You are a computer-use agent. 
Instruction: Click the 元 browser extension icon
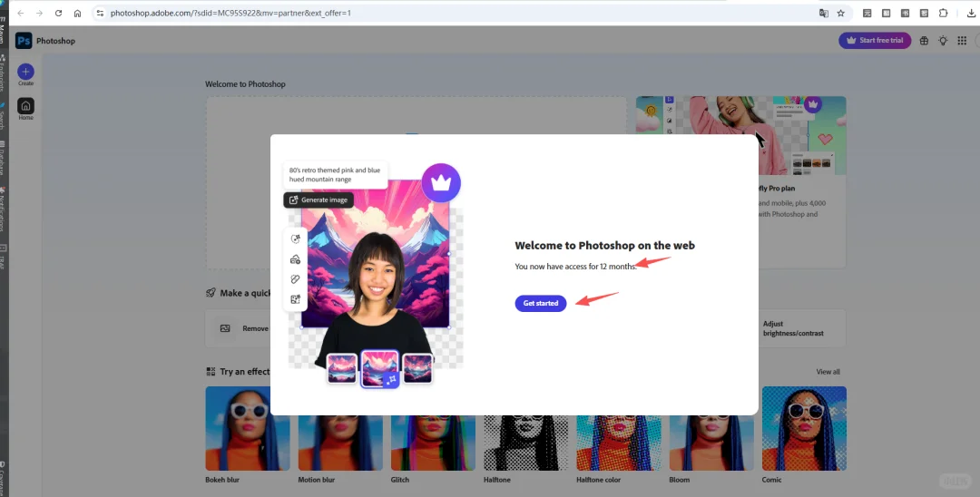tap(867, 13)
